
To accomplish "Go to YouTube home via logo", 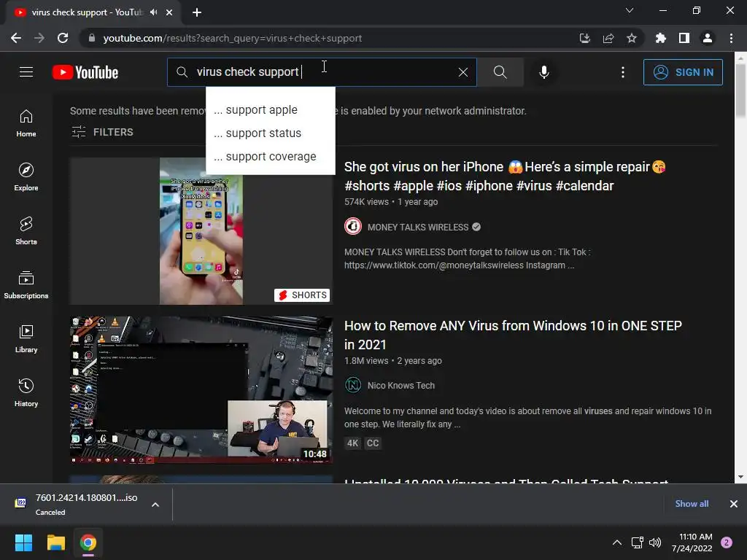I will click(x=85, y=72).
